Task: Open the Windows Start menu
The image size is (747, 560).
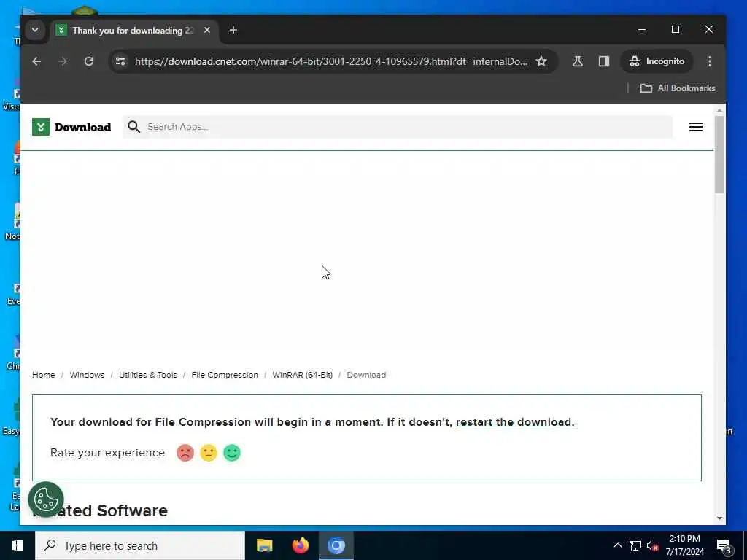Action: pyautogui.click(x=18, y=545)
